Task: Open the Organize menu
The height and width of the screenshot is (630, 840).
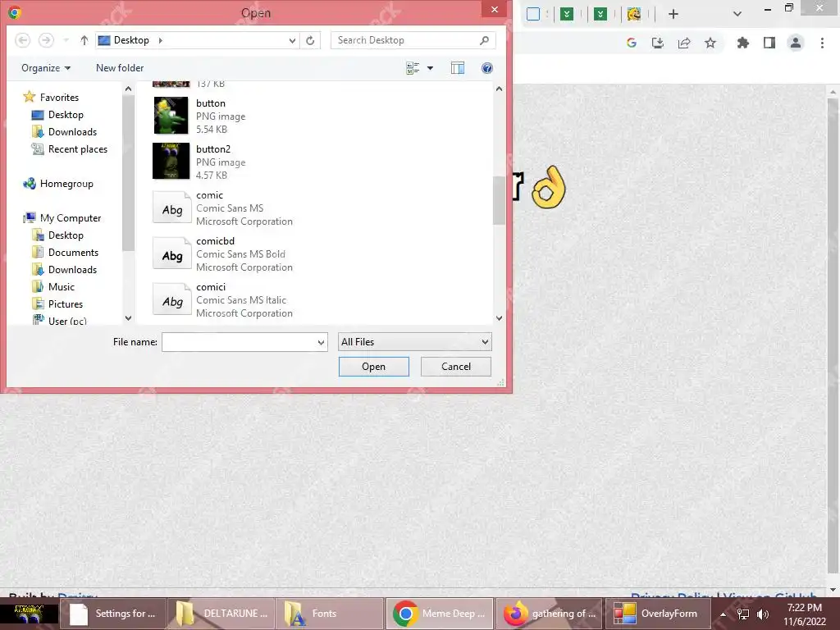Action: pyautogui.click(x=46, y=68)
